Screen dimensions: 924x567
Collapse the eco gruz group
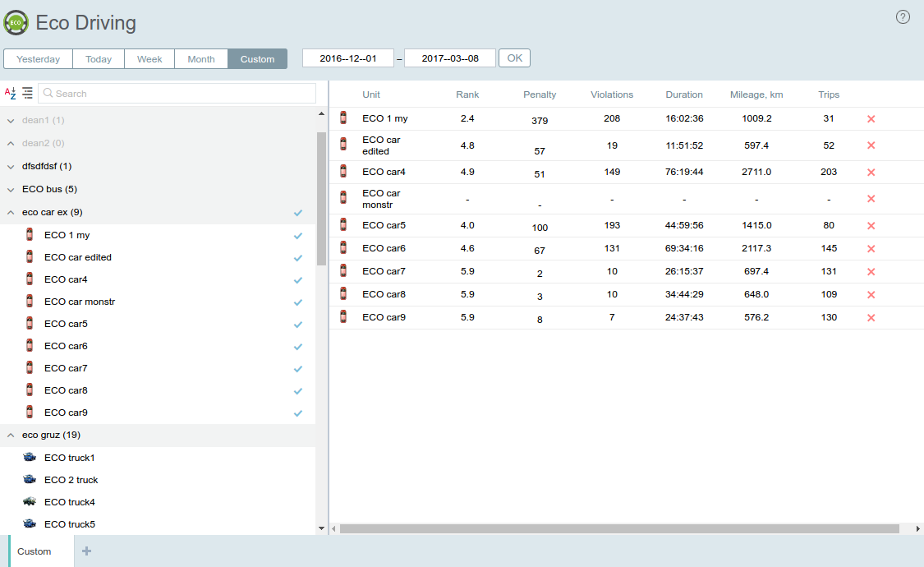(11, 436)
